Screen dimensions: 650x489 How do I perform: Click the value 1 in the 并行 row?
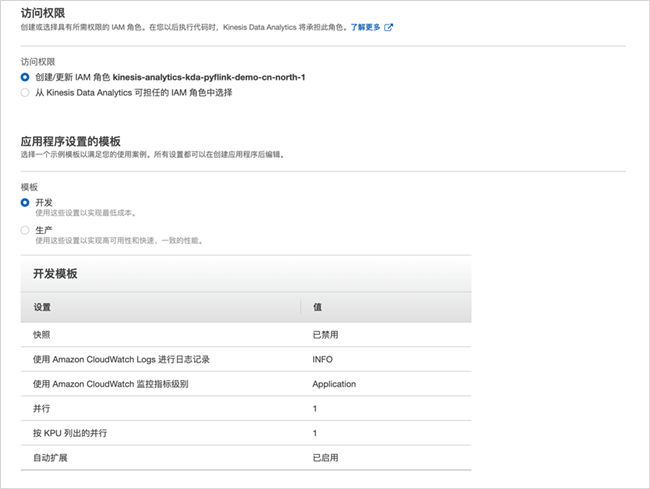coord(315,409)
